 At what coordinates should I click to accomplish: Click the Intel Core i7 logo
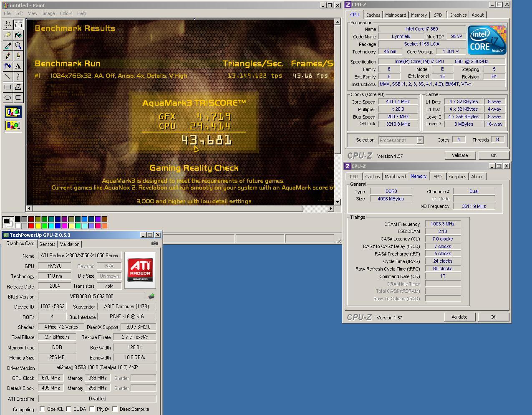coord(487,40)
